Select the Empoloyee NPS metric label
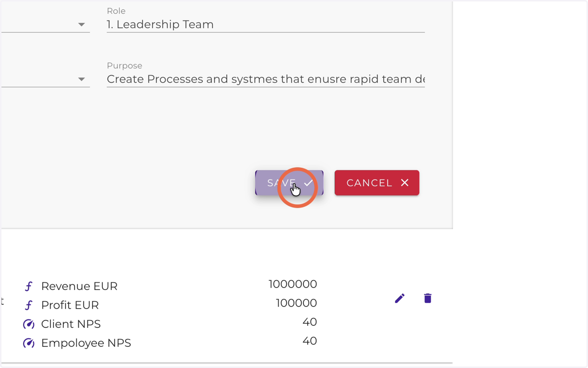 pos(86,343)
